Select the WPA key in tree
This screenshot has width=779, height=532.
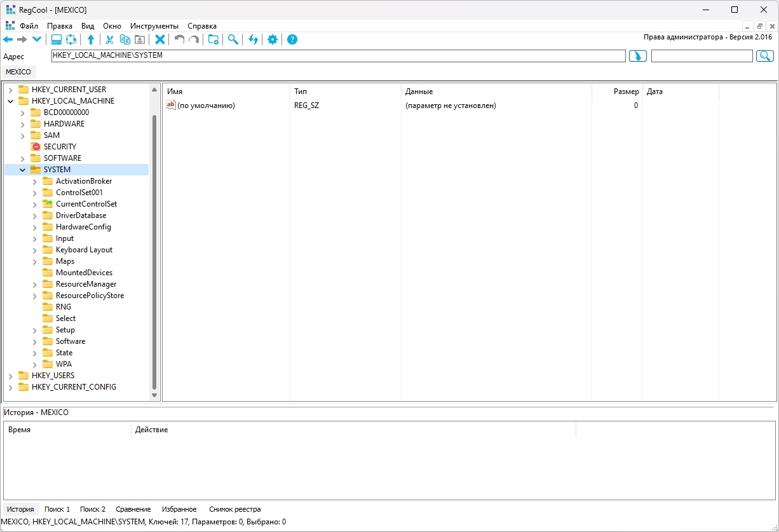click(x=64, y=364)
